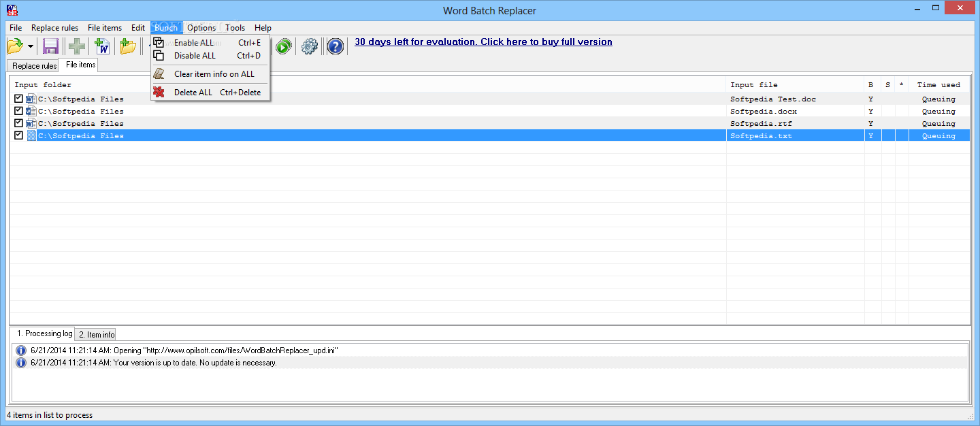The width and height of the screenshot is (980, 426).
Task: Select the Softpedia.rtf file name
Action: [761, 124]
